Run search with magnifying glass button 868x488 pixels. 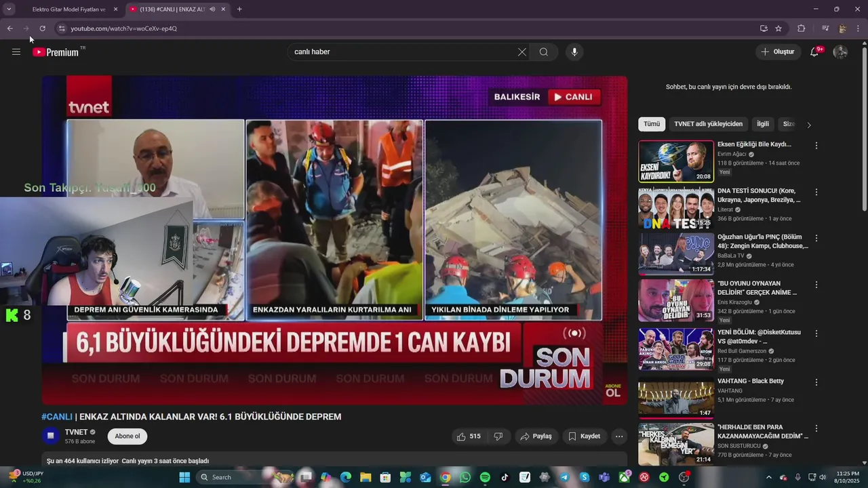point(544,52)
